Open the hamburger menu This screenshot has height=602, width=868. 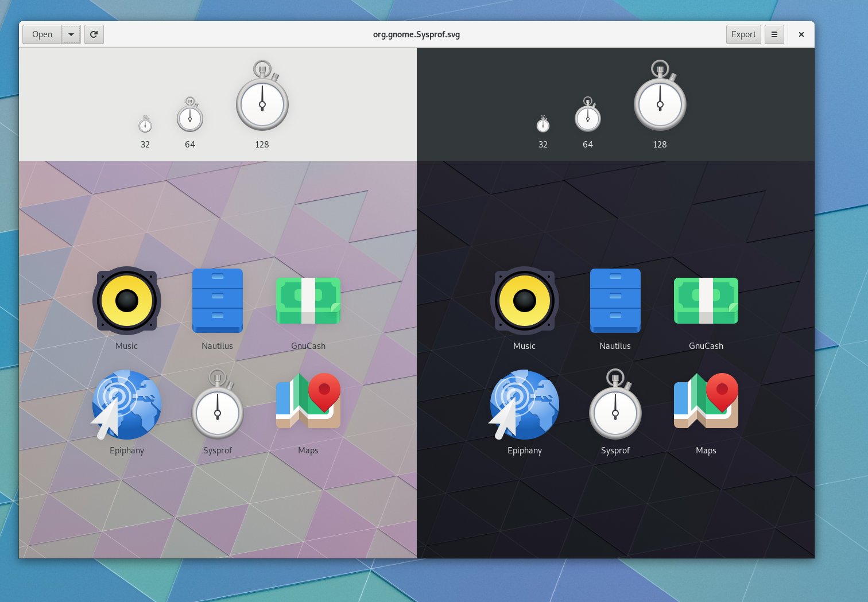[x=774, y=34]
